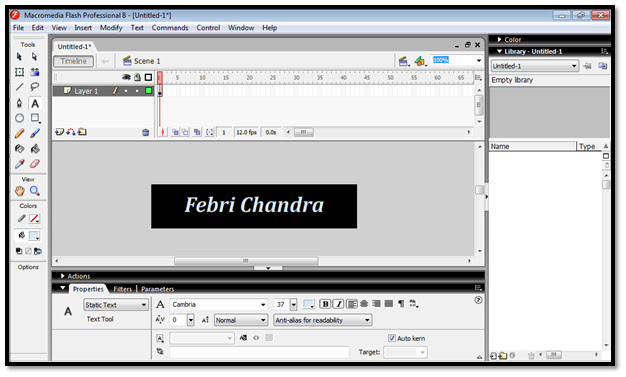626x377 pixels.
Task: Select the Gradient Transform tool
Action: click(x=35, y=72)
